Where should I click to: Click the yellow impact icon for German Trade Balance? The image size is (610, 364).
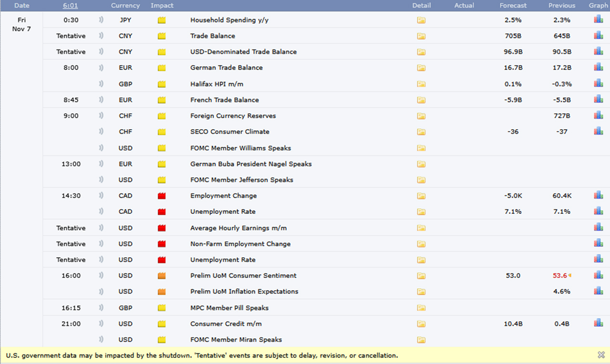162,68
